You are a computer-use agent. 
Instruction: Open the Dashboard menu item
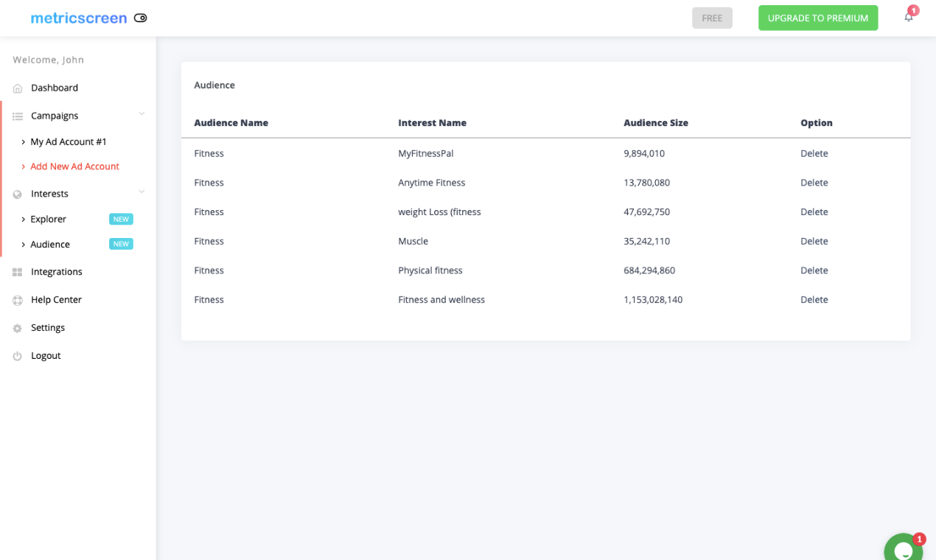(55, 88)
